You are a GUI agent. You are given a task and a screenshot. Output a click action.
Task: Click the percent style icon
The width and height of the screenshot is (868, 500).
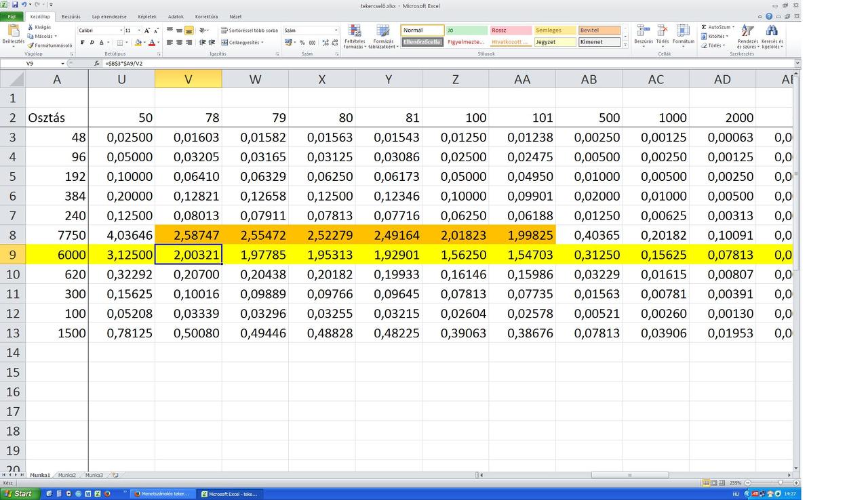[302, 42]
